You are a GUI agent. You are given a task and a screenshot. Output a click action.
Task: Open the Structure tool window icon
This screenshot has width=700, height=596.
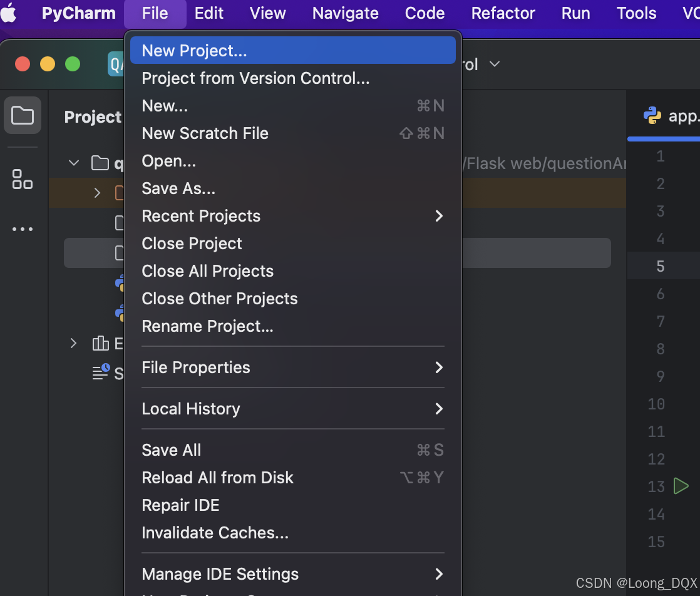coord(23,179)
